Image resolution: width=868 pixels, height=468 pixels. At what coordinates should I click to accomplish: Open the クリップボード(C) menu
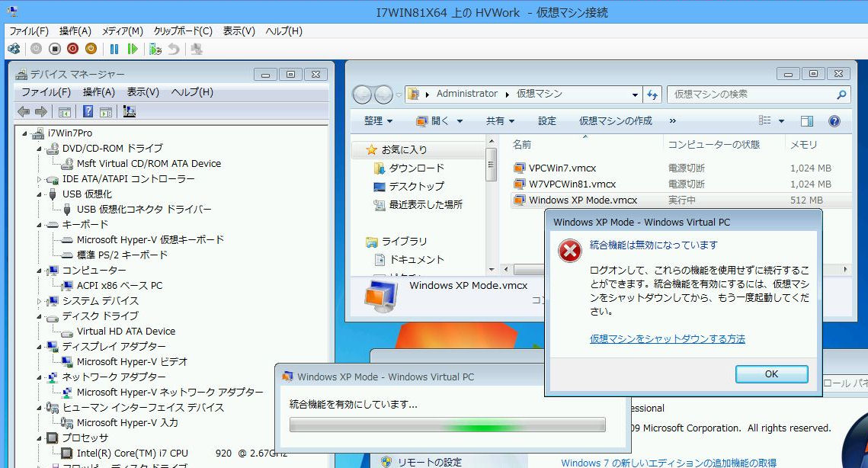click(183, 31)
